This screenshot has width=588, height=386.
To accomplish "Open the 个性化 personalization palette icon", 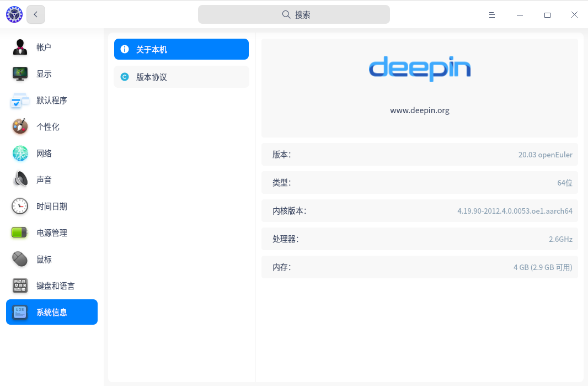I will [20, 127].
